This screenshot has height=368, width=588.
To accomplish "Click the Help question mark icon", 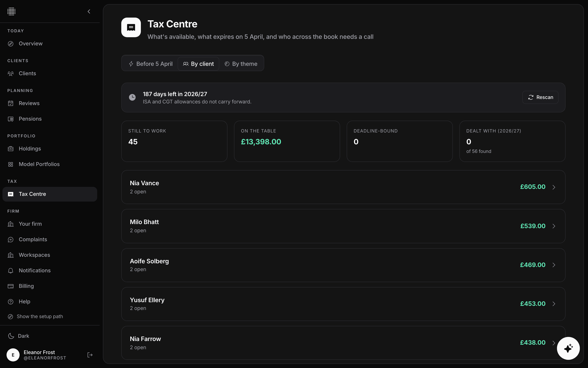I will tap(11, 302).
